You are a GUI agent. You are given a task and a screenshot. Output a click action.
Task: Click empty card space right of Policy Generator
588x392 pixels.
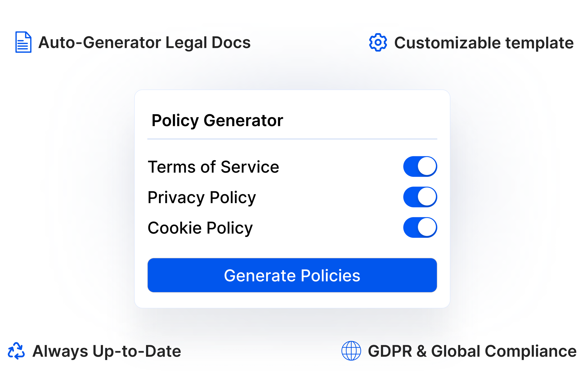pyautogui.click(x=363, y=121)
